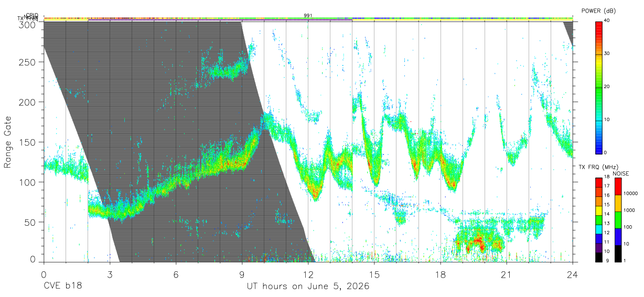Click the 'UT hours on June 5, 2026' axis title

click(x=308, y=287)
